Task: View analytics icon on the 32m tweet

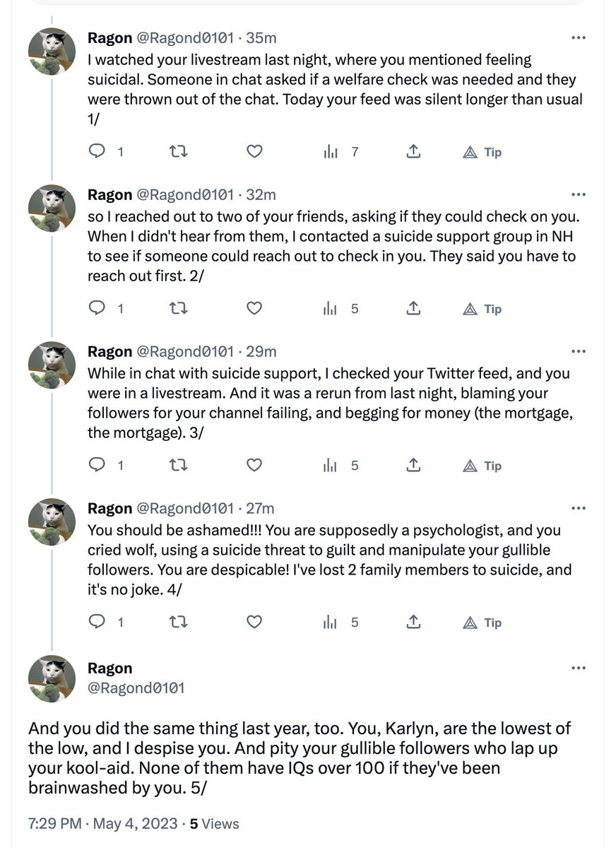Action: point(331,308)
